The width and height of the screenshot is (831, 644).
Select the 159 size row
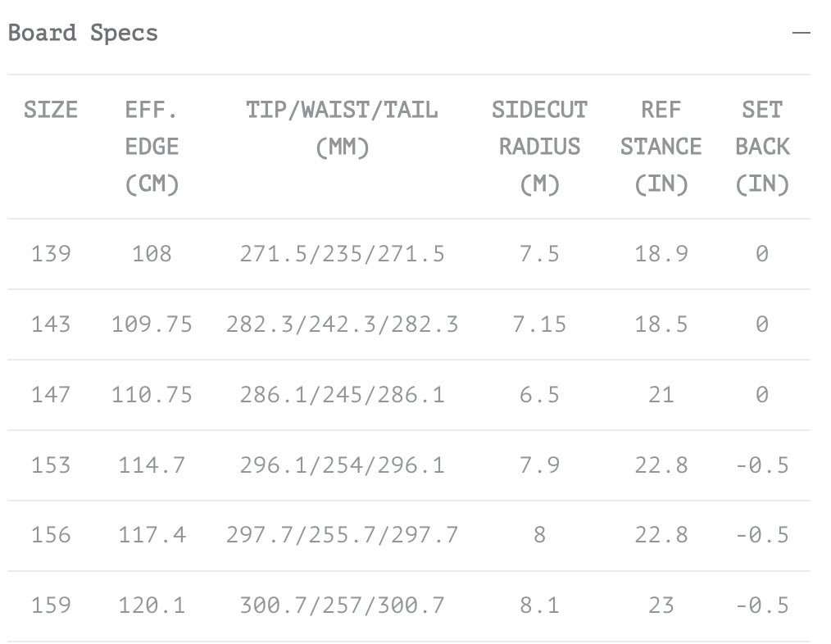(x=51, y=606)
